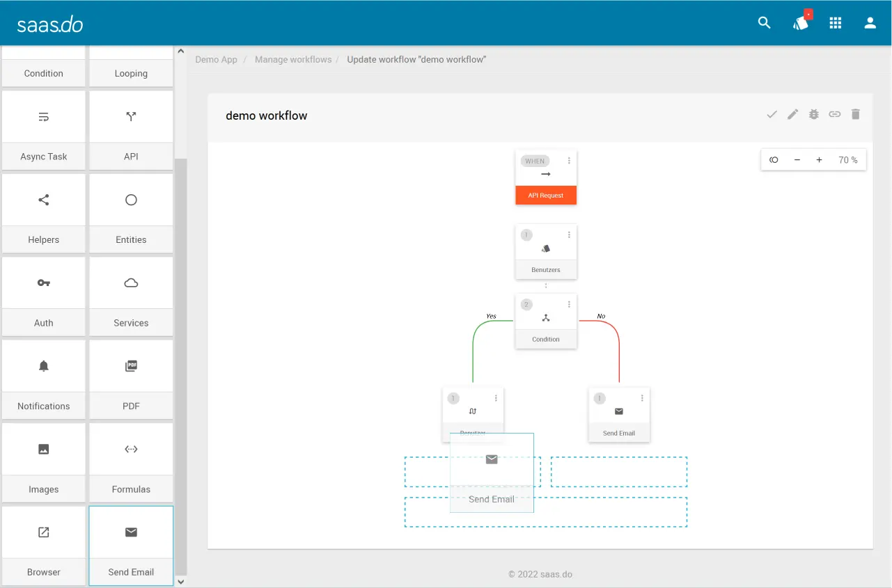The height and width of the screenshot is (588, 892).
Task: Zoom out canvas with minus button
Action: 797,160
